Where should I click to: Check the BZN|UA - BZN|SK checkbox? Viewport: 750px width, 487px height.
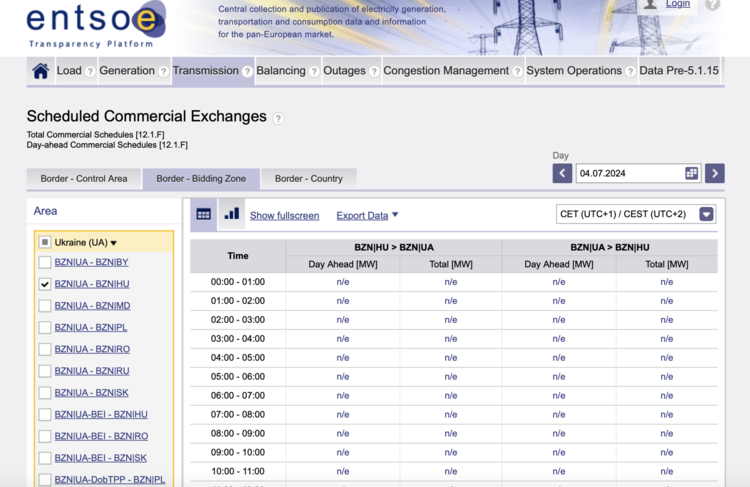(44, 393)
